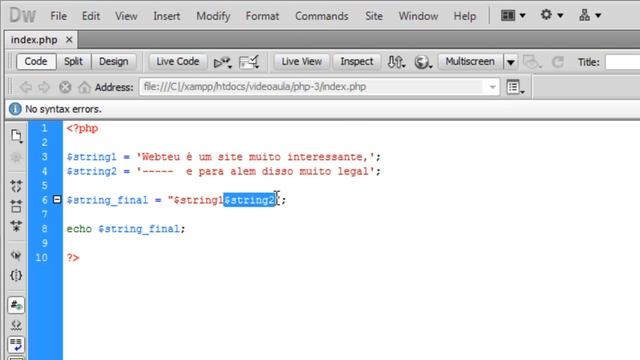Open the Edit menu
The height and width of the screenshot is (360, 640).
point(91,16)
